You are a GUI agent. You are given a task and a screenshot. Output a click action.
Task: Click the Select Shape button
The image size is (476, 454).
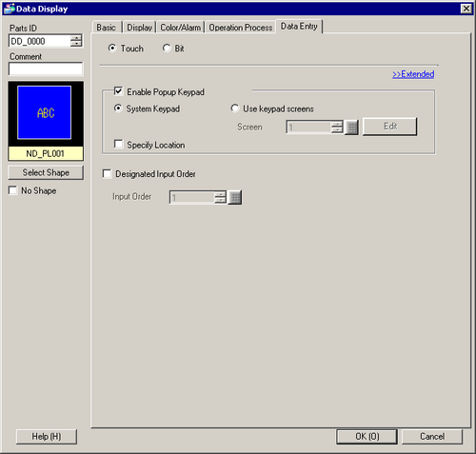click(46, 172)
